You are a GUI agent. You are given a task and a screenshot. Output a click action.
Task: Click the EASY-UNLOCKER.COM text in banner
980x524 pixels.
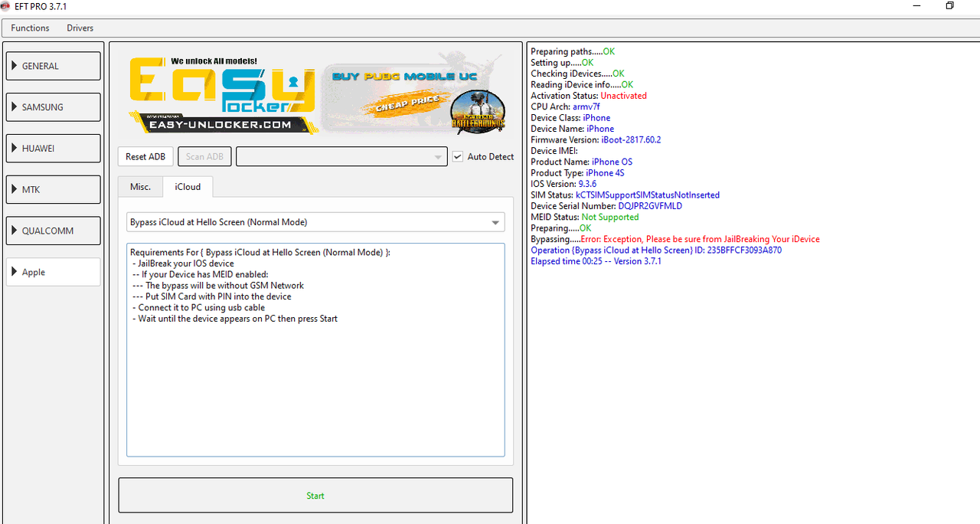pyautogui.click(x=220, y=125)
